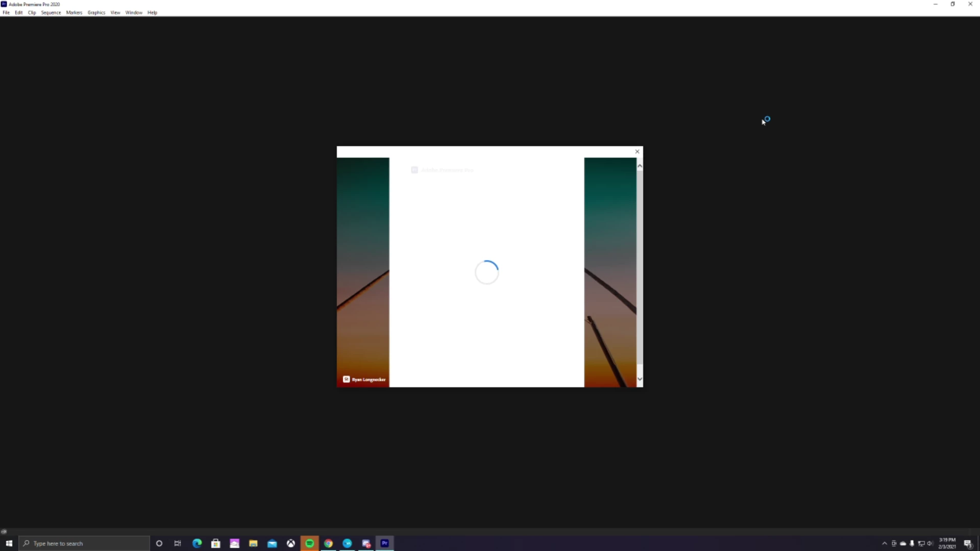The height and width of the screenshot is (551, 980).
Task: Open the Mail app icon
Action: point(272,543)
